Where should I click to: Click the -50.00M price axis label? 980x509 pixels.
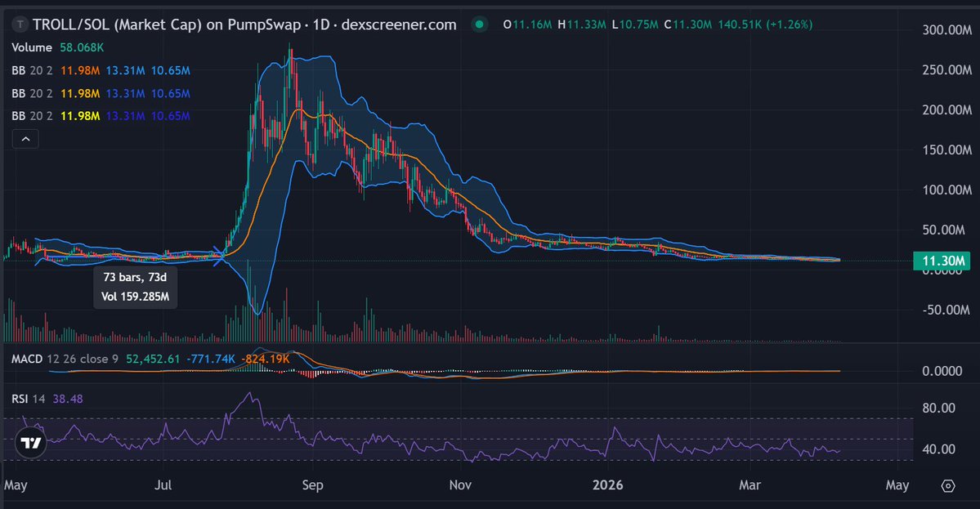coord(946,310)
